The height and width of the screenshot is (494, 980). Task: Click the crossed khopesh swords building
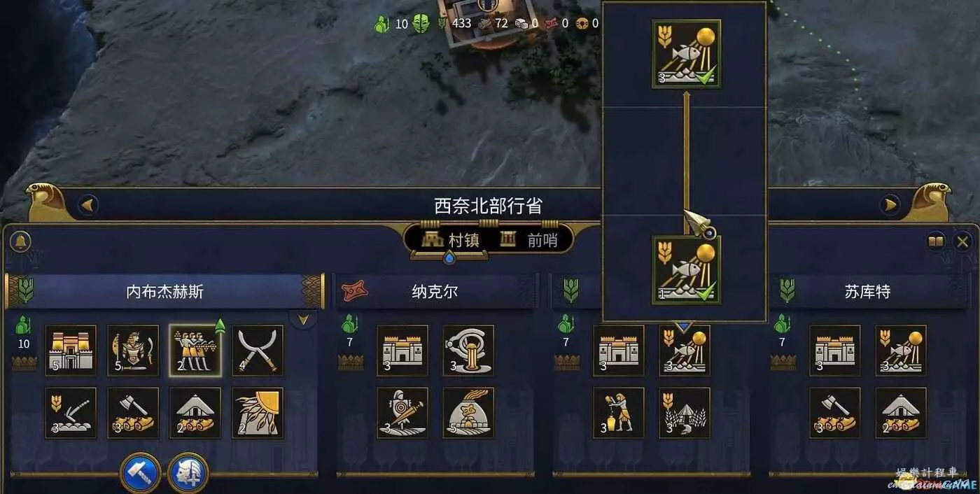tap(258, 351)
